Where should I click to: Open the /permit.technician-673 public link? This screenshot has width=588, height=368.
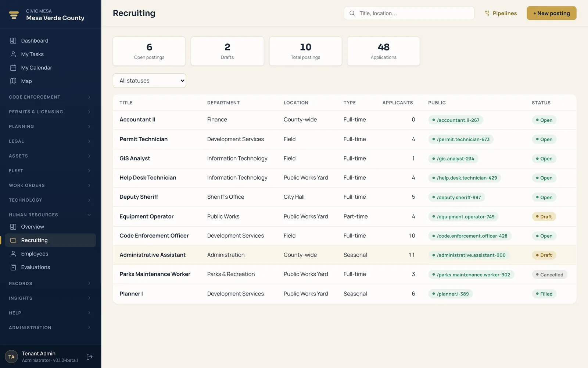click(461, 139)
